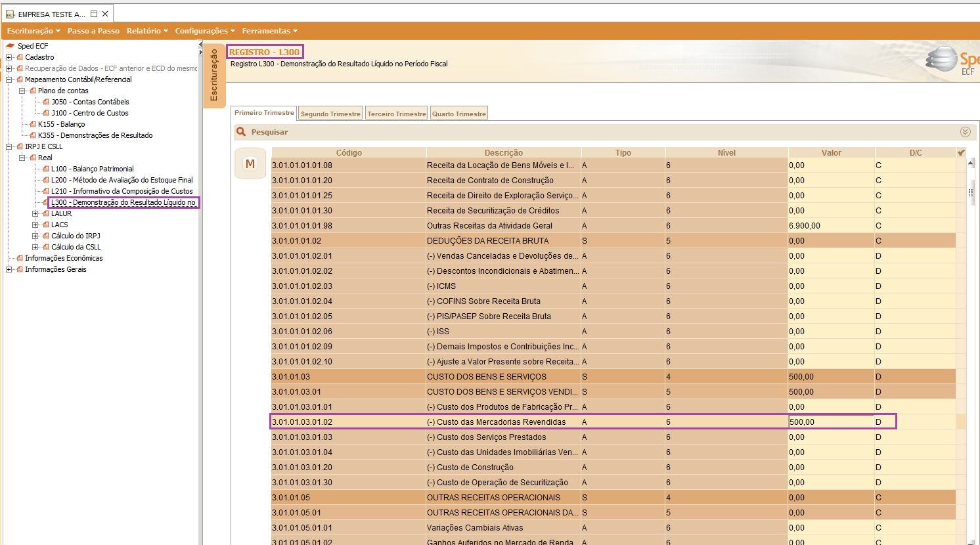
Task: Click the EMPRESA TESTE window tab icon
Action: coord(10,14)
